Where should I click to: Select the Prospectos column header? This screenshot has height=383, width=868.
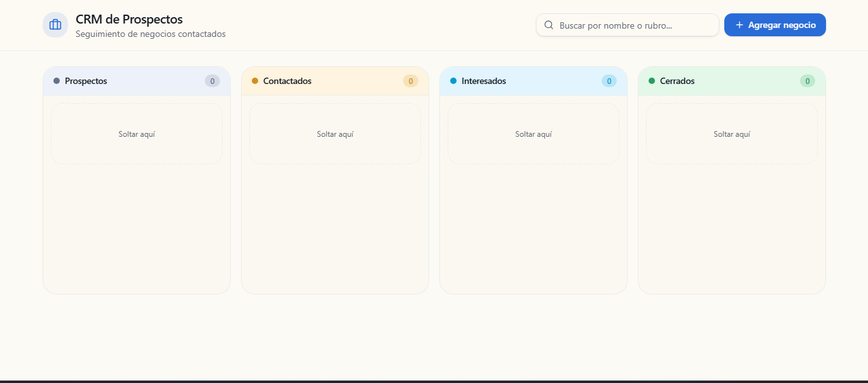[x=137, y=81]
